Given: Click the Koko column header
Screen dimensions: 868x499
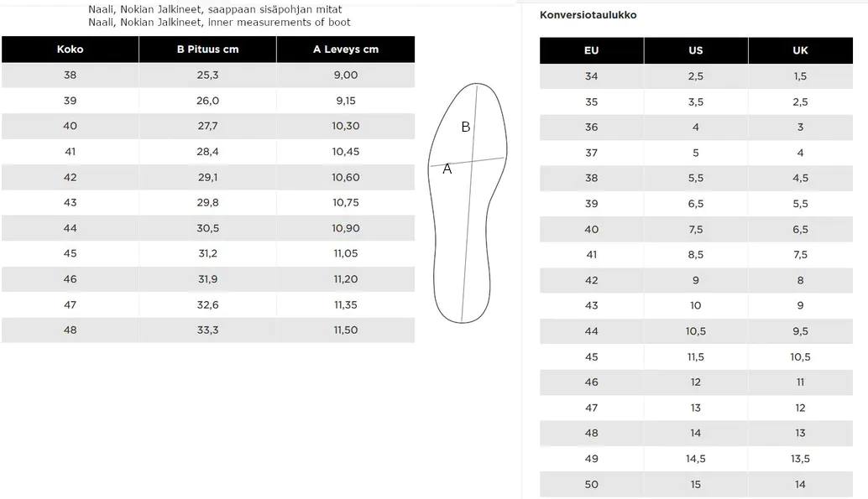Looking at the screenshot, I should pos(70,49).
